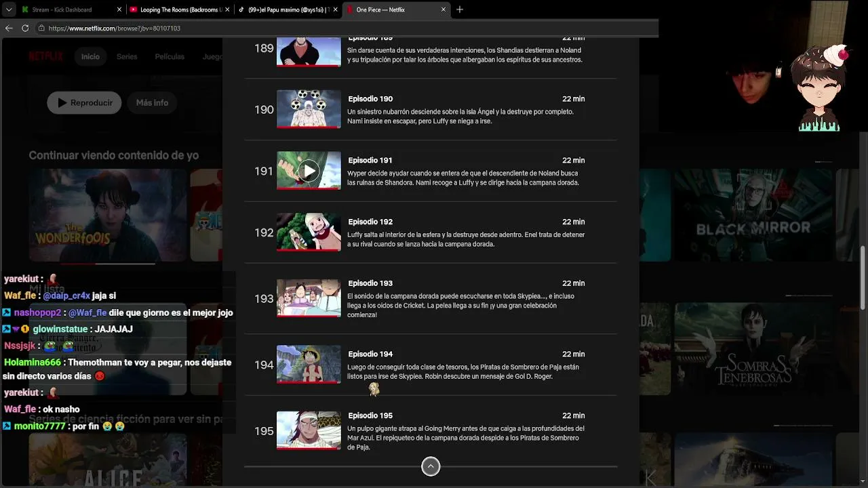
Task: Open the Episodio 194 thumbnail
Action: [309, 365]
